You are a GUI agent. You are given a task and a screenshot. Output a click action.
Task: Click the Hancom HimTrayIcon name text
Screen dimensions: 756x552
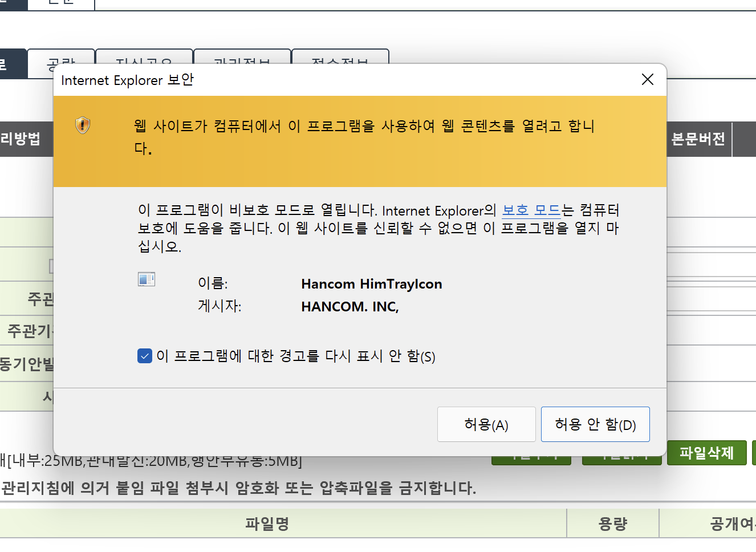[x=372, y=284]
